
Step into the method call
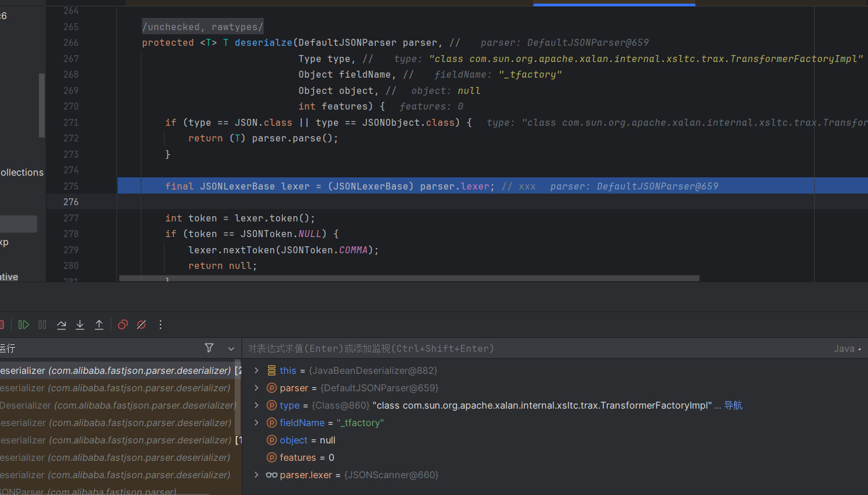pyautogui.click(x=80, y=325)
